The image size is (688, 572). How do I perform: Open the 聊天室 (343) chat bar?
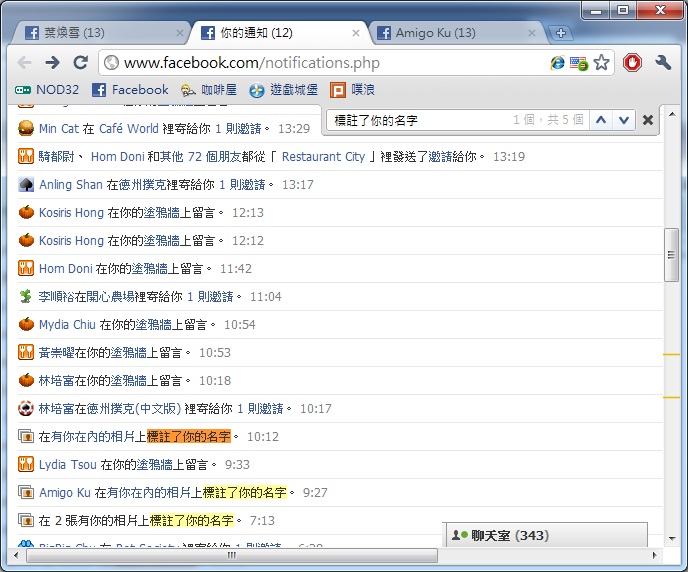(546, 536)
